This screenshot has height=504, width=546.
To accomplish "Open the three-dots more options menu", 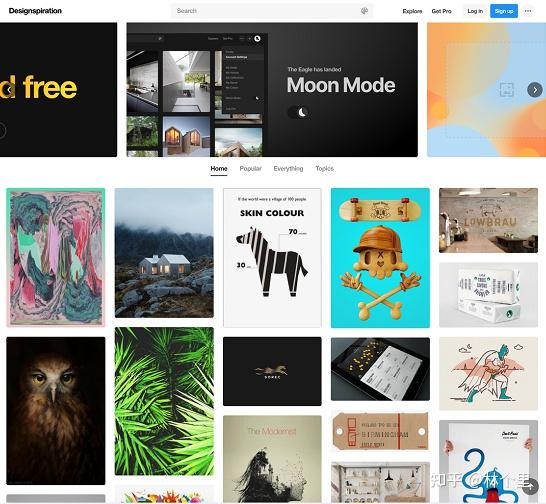I will click(528, 11).
